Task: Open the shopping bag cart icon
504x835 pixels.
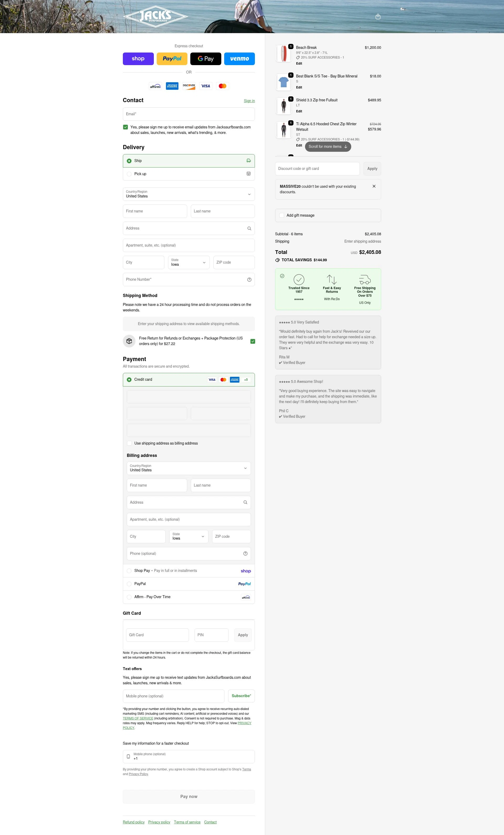Action: tap(378, 17)
